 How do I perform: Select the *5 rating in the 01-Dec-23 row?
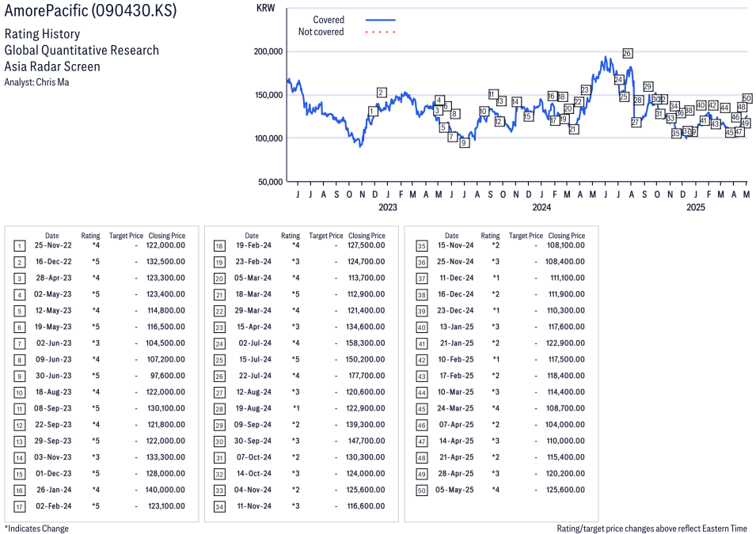click(x=96, y=474)
